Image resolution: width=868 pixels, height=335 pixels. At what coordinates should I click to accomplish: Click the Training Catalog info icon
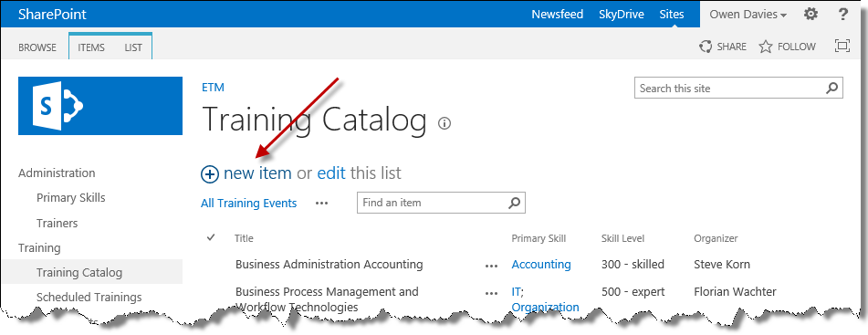tap(444, 123)
